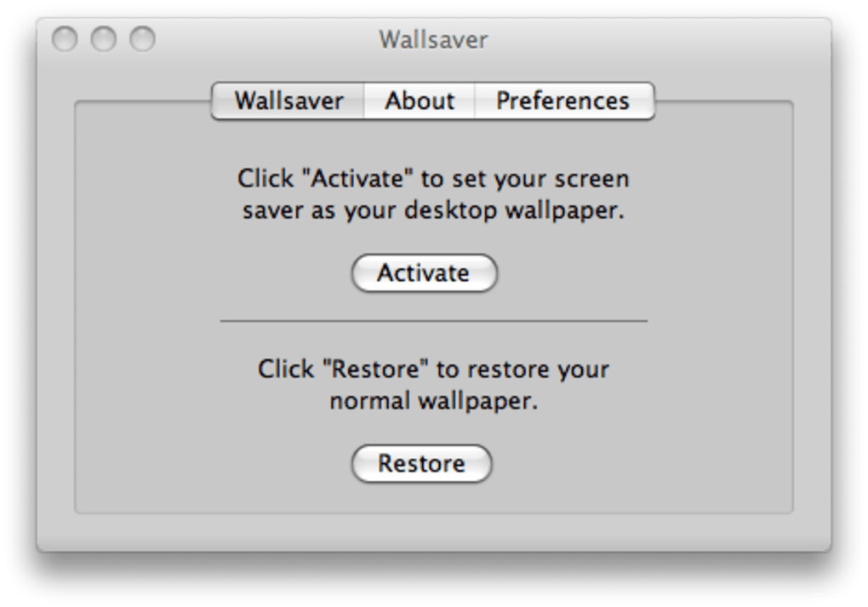This screenshot has height=607, width=868.
Task: Minimize the Wallsaver window using the middle button
Action: pyautogui.click(x=103, y=39)
